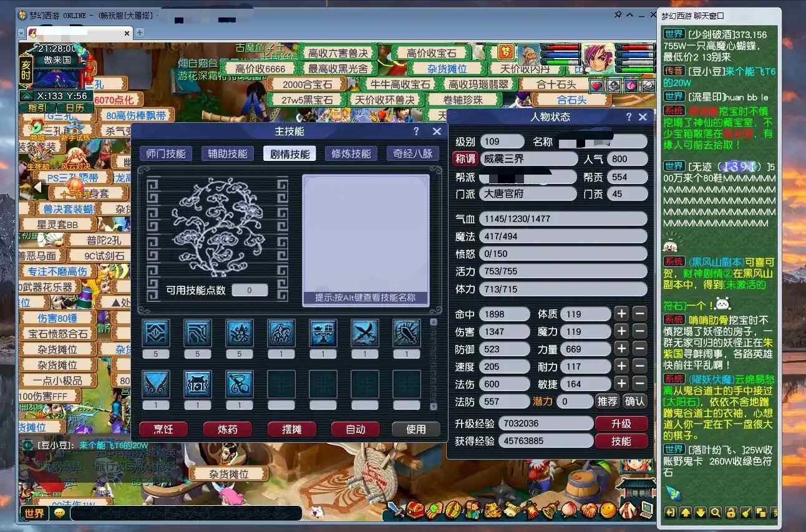The width and height of the screenshot is (806, 532).
Task: Select the winged skill icon
Action: 156,384
